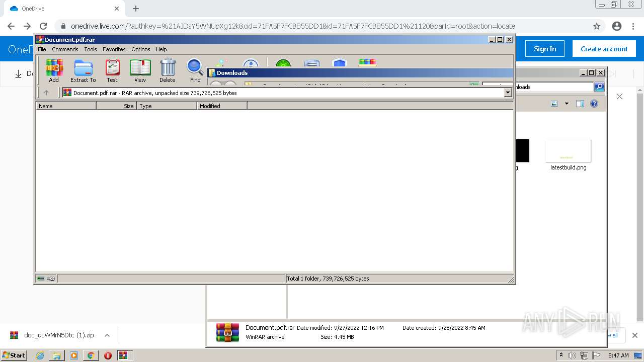Click the search button in Downloads window
Screen dimensions: 644x362
pyautogui.click(x=599, y=87)
